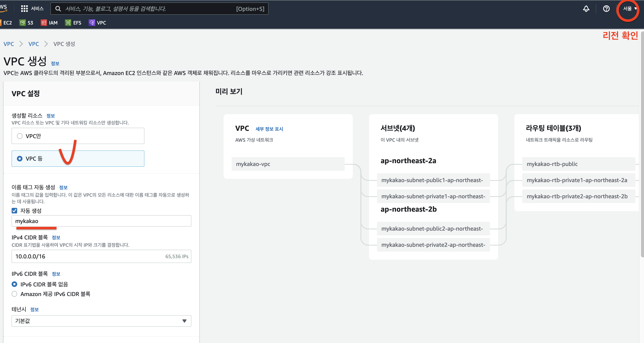The width and height of the screenshot is (644, 343).
Task: Open 정보 link next to 생성할 리소스
Action: click(51, 116)
